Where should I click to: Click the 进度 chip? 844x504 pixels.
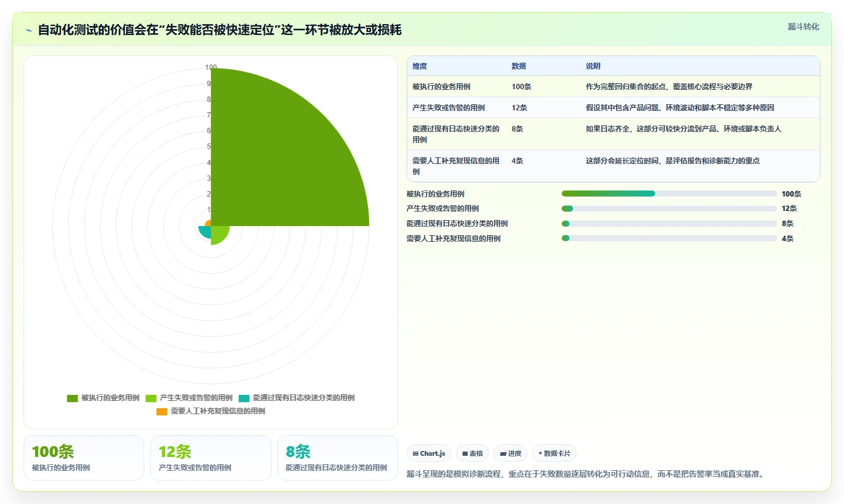[x=510, y=453]
